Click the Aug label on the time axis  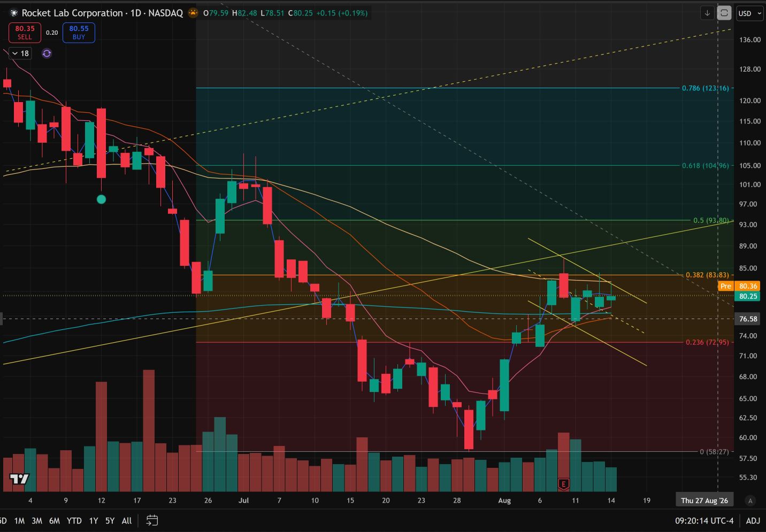504,500
